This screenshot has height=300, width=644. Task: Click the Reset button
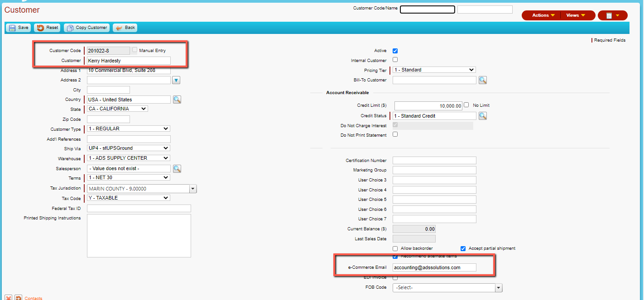tap(47, 28)
